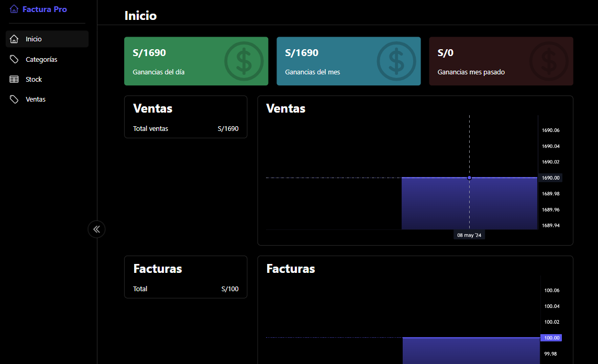Click dollar icon on Ganancias del día card
598x364 pixels.
(243, 61)
